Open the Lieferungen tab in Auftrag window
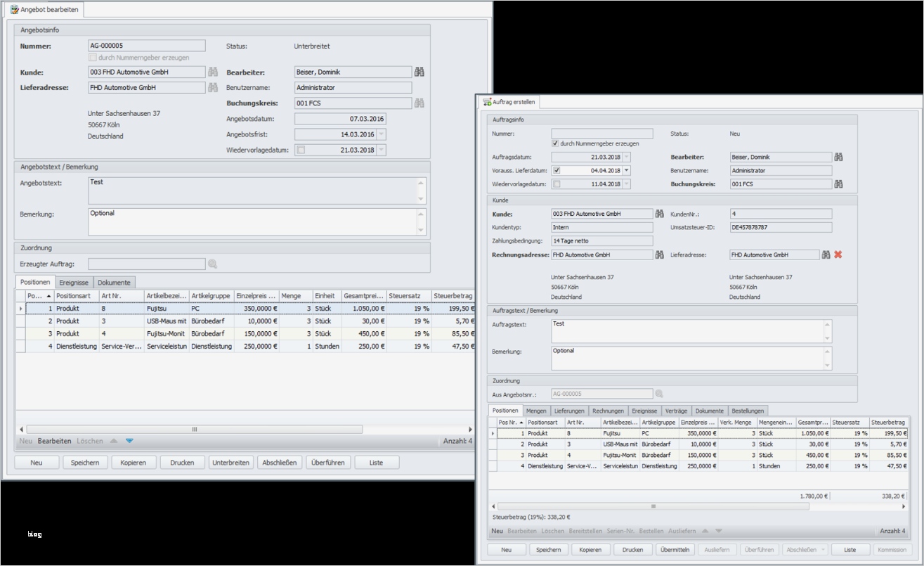 click(568, 411)
